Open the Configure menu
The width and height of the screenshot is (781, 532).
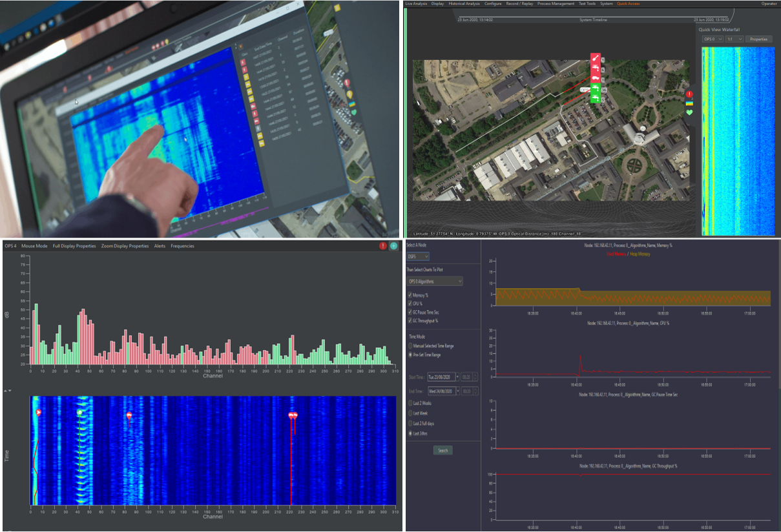click(x=493, y=4)
